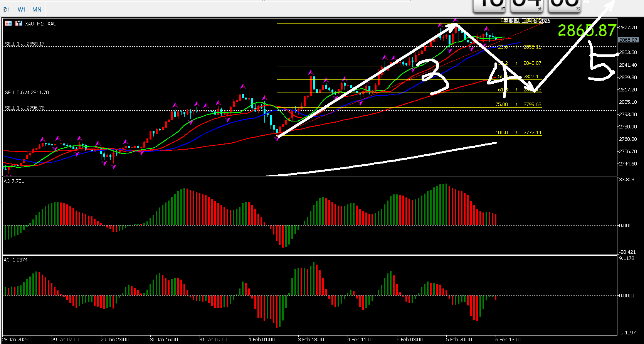Click the AO 7.701 indicator label
The width and height of the screenshot is (644, 344).
[x=14, y=181]
